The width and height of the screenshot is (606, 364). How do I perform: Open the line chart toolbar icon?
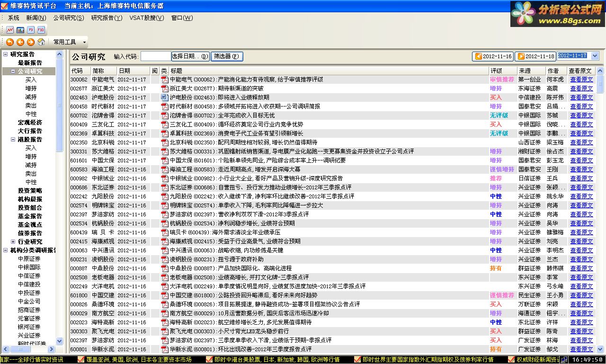pyautogui.click(x=10, y=30)
